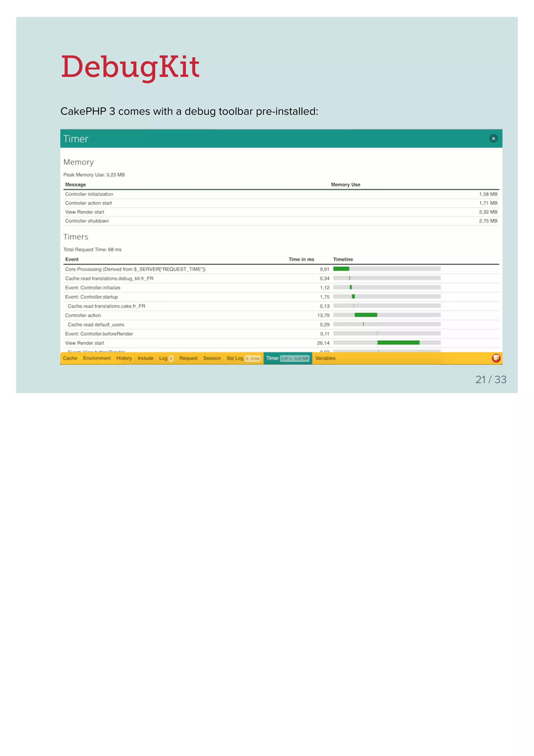The height and width of the screenshot is (756, 534).
Task: Click the View Render start timeline bar
Action: click(398, 343)
